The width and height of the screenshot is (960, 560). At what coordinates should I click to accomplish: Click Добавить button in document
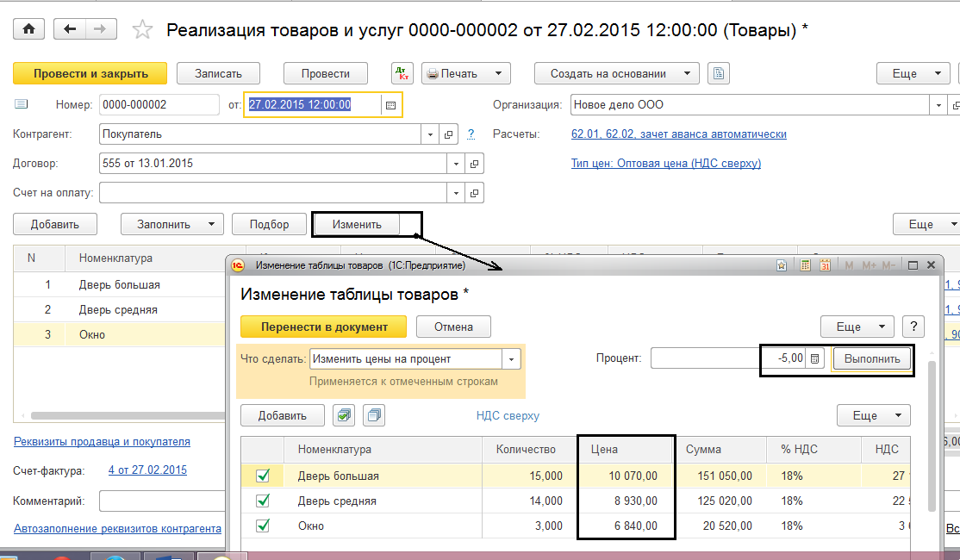click(55, 224)
